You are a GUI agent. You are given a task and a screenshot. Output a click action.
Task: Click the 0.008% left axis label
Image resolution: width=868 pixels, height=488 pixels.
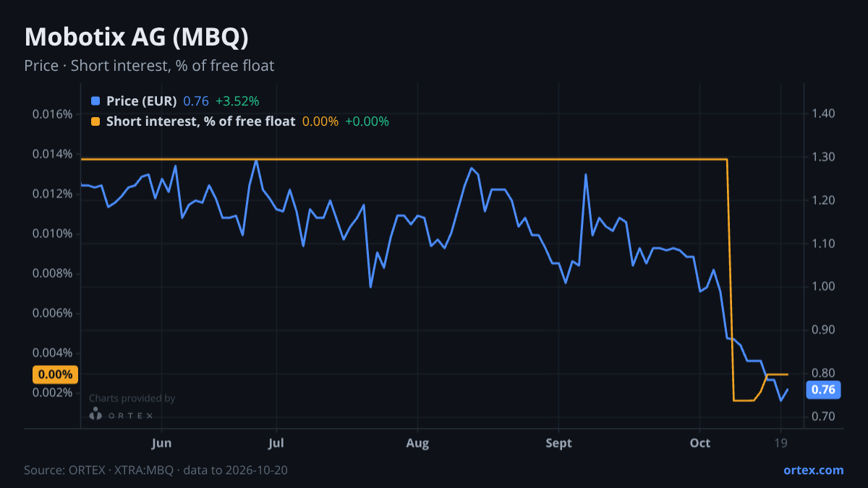click(x=53, y=273)
